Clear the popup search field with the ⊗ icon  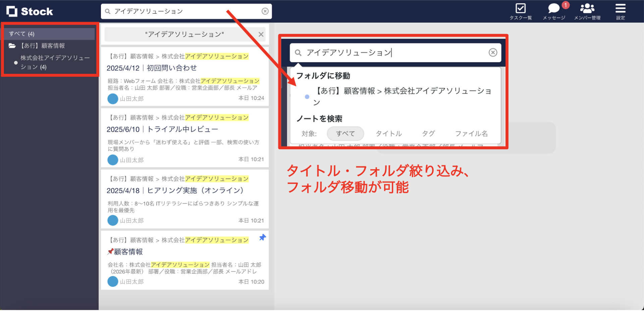tap(493, 53)
